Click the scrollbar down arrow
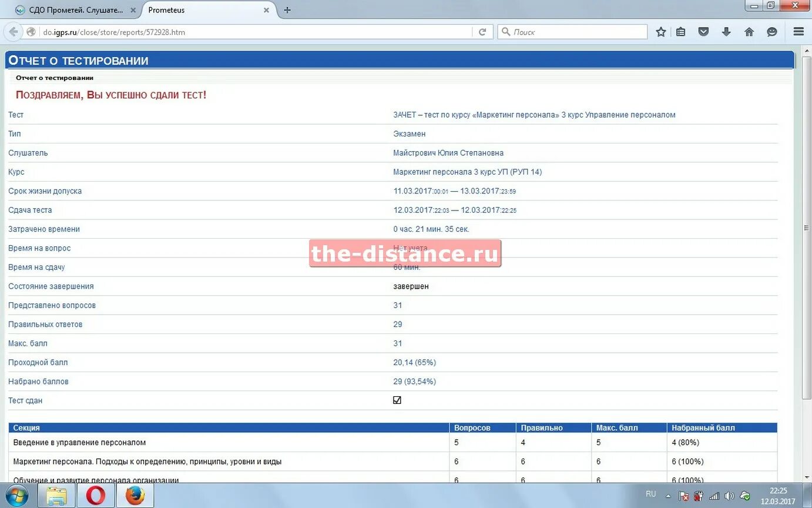 tap(807, 476)
